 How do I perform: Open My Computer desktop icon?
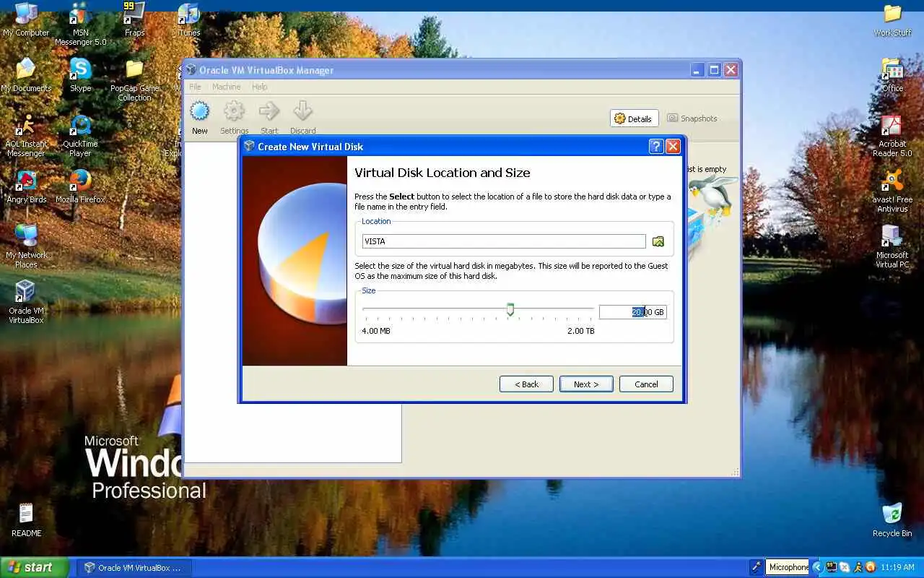coord(26,20)
